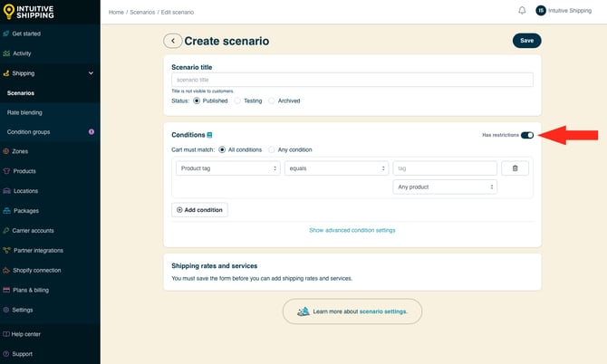Viewport: 607px width, 364px height.
Task: Collapse the Shipping menu chevron
Action: 91,73
